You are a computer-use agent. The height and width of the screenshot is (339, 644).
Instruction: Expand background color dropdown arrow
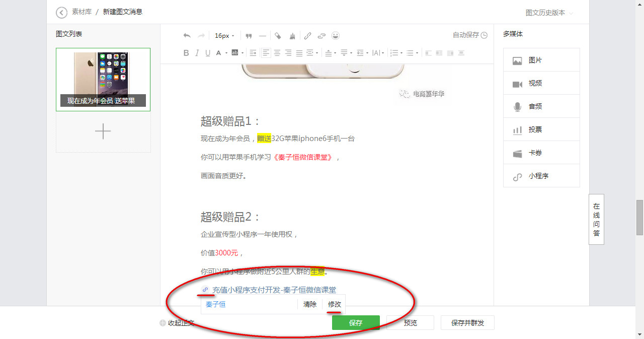click(x=243, y=53)
